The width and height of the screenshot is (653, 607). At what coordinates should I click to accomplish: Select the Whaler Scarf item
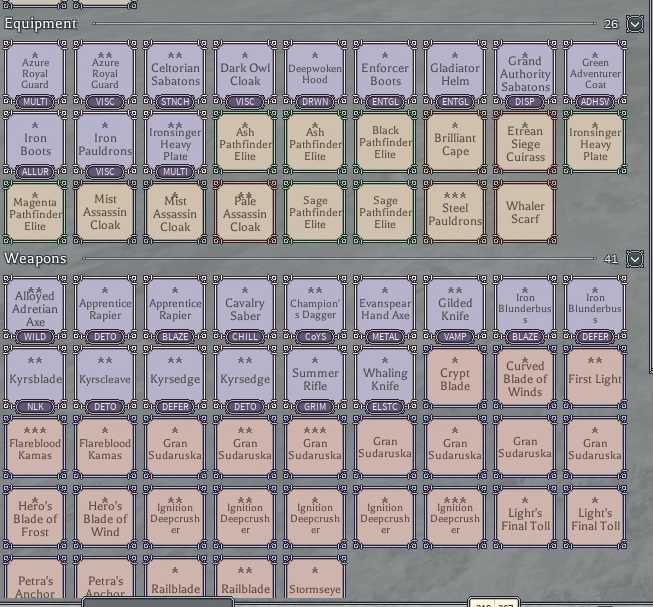[525, 212]
